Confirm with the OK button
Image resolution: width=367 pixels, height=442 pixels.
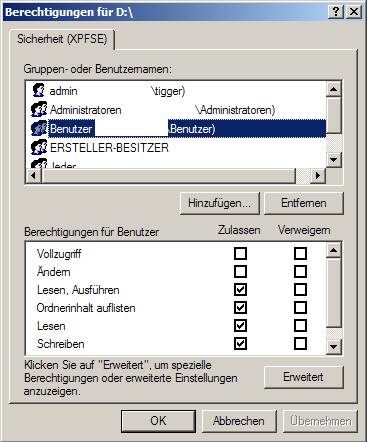coord(158,421)
